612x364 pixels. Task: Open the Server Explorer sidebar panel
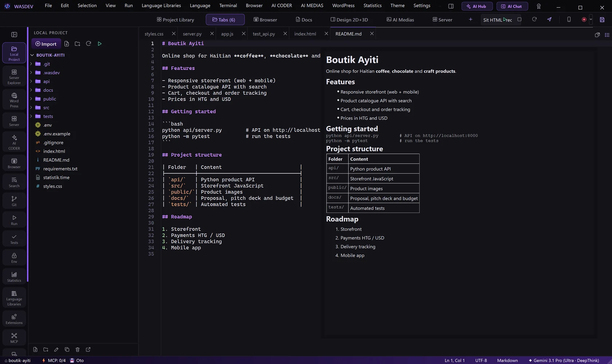pos(14,77)
